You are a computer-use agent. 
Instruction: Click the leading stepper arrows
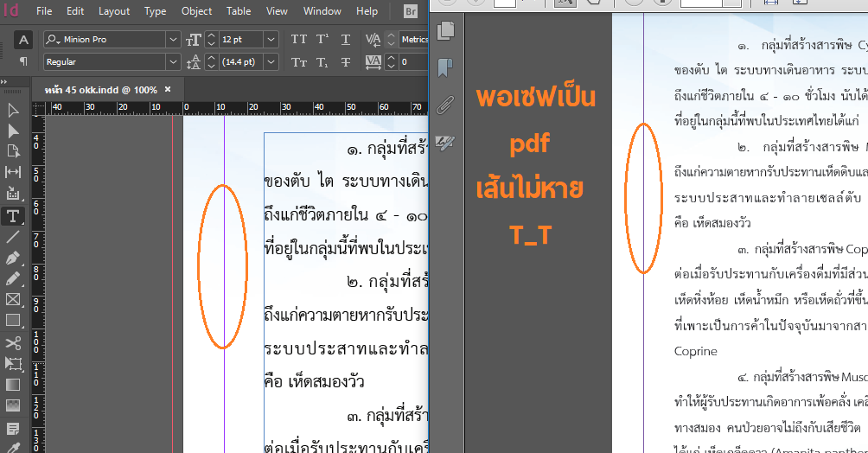coord(211,62)
